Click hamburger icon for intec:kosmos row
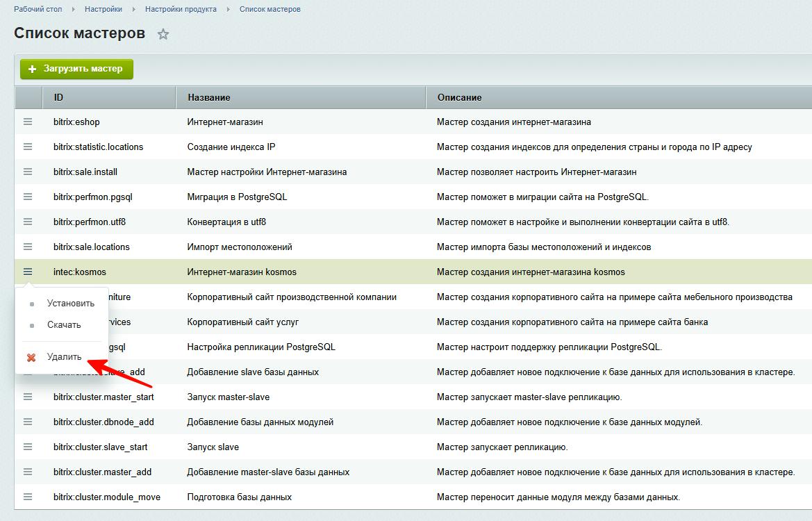Viewport: 812px width, 521px height. click(x=28, y=272)
